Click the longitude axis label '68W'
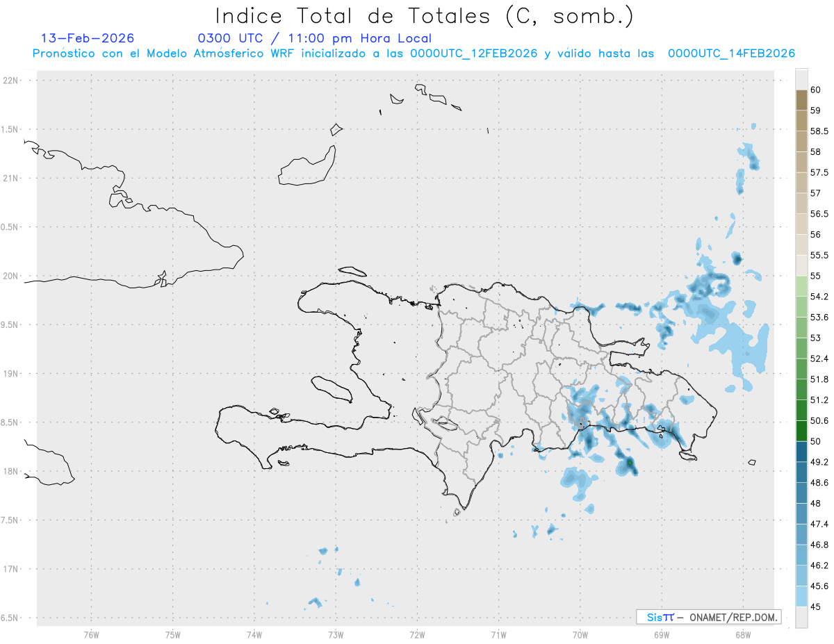 point(742,635)
